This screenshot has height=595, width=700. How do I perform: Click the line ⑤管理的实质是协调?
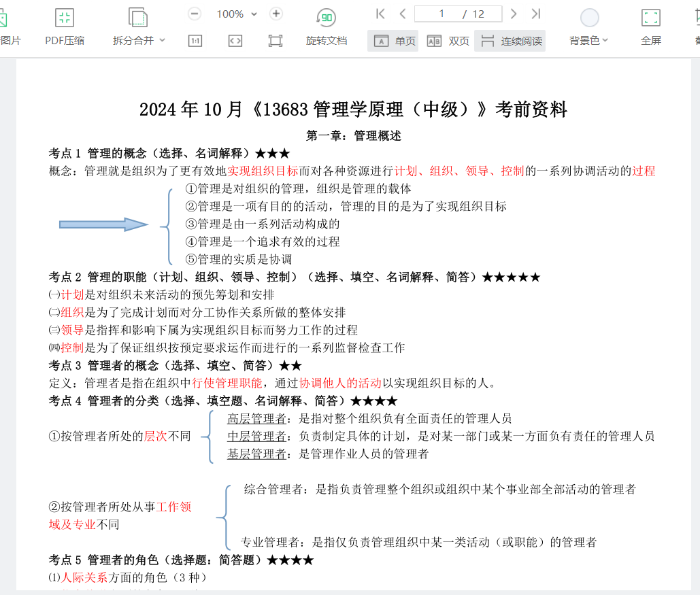[239, 259]
